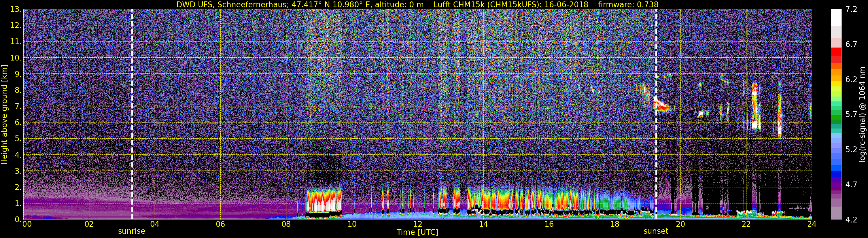Click the colorbar tick label 7.2
This screenshot has width=868, height=238.
pos(851,10)
